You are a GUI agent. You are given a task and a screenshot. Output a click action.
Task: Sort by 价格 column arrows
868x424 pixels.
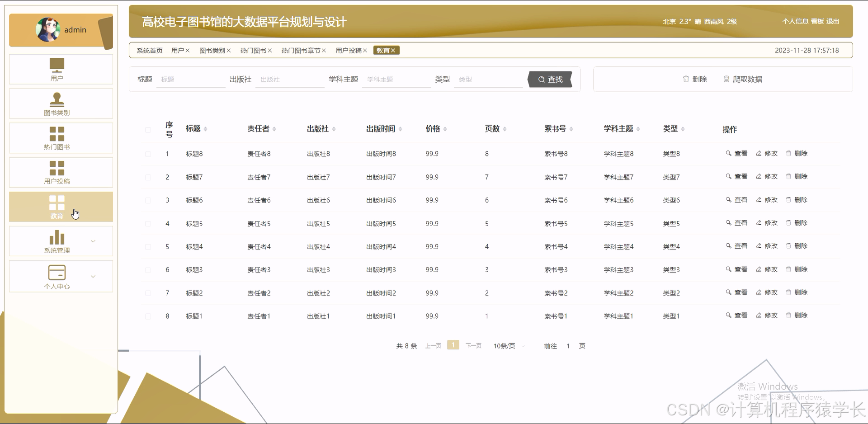point(445,129)
